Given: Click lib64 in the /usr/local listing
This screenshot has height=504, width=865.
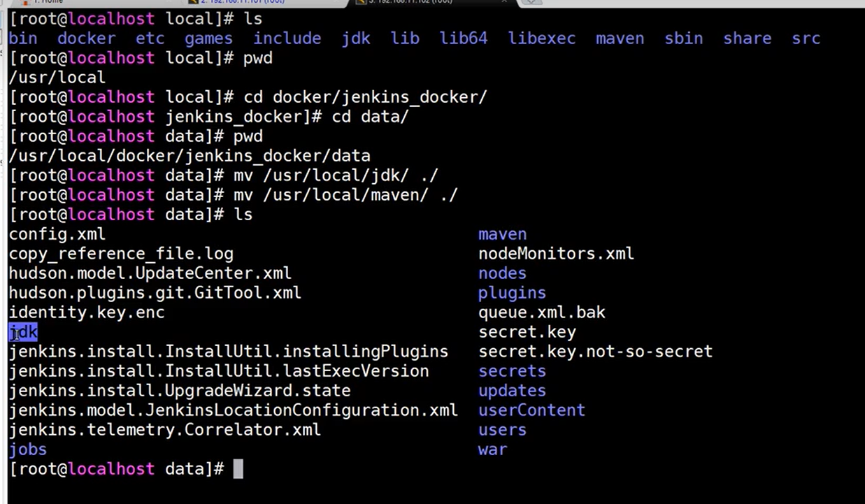Looking at the screenshot, I should tap(464, 38).
